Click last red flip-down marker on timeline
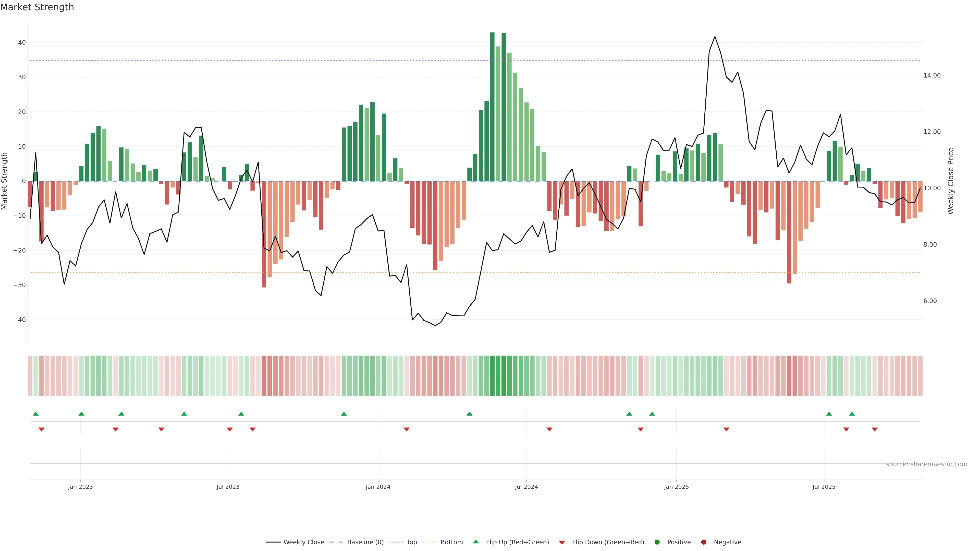The width and height of the screenshot is (980, 551). (875, 429)
